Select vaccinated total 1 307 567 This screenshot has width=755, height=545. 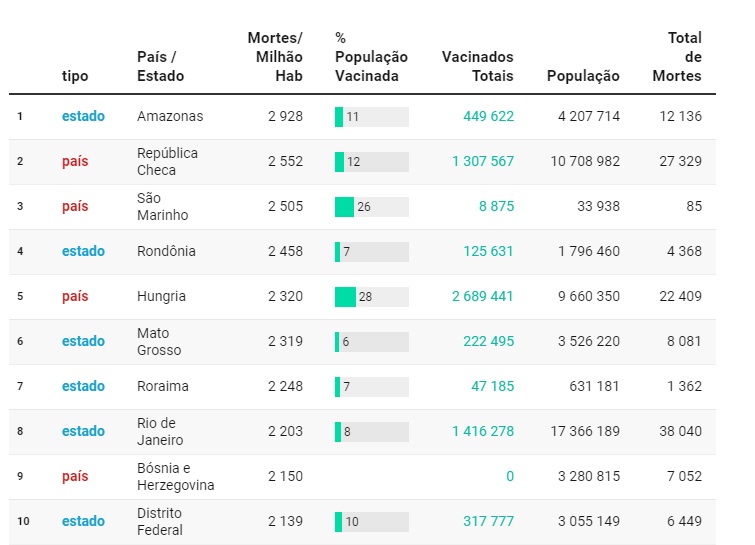click(x=482, y=162)
